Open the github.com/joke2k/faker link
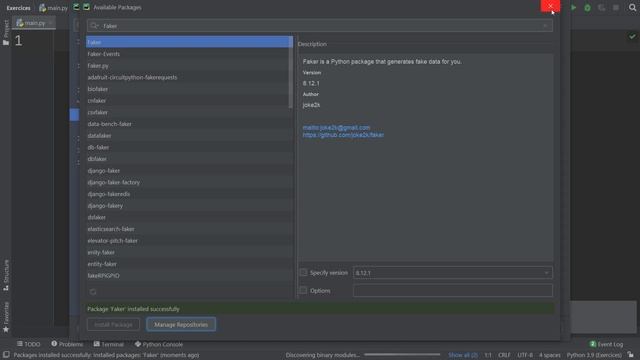This screenshot has width=640, height=360. 343,135
